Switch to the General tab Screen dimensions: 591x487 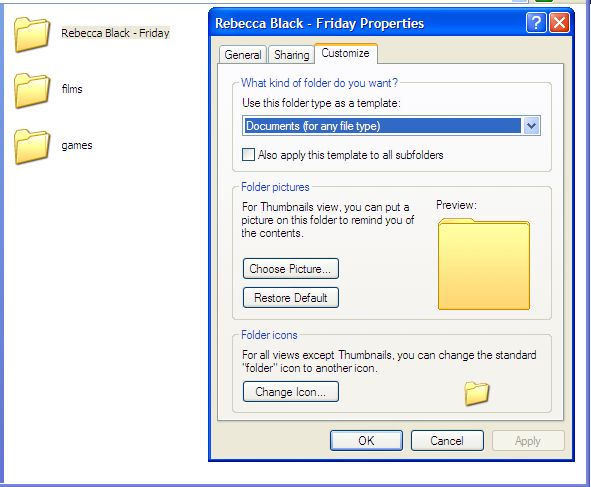(x=243, y=55)
